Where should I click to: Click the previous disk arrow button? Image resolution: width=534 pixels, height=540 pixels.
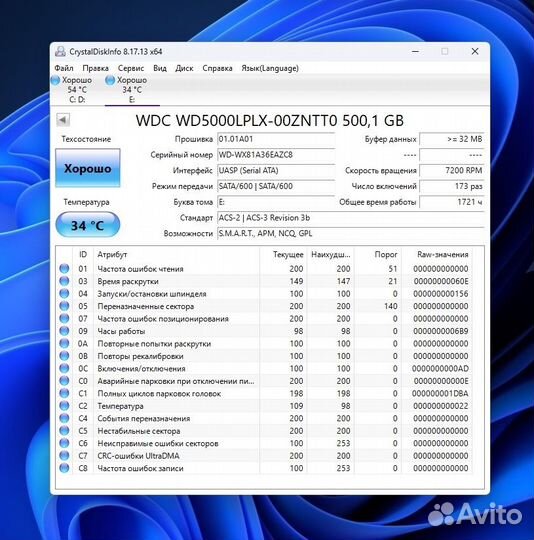point(63,120)
